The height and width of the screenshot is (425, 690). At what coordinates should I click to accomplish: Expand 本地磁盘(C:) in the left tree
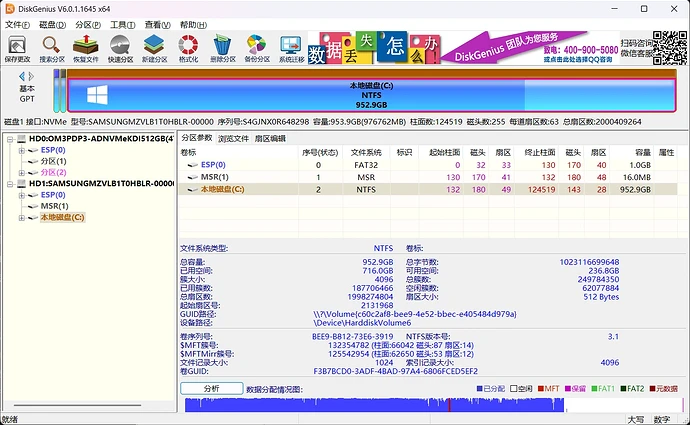click(x=21, y=217)
